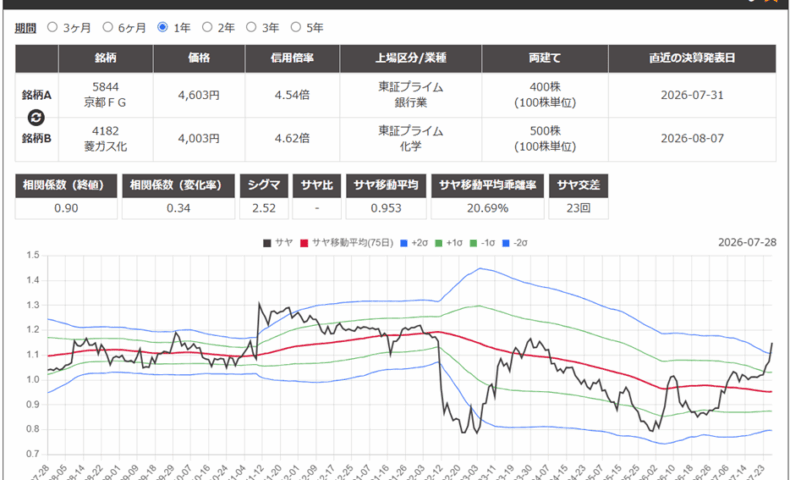Select the 3ヶ月 period radio button

pos(52,27)
